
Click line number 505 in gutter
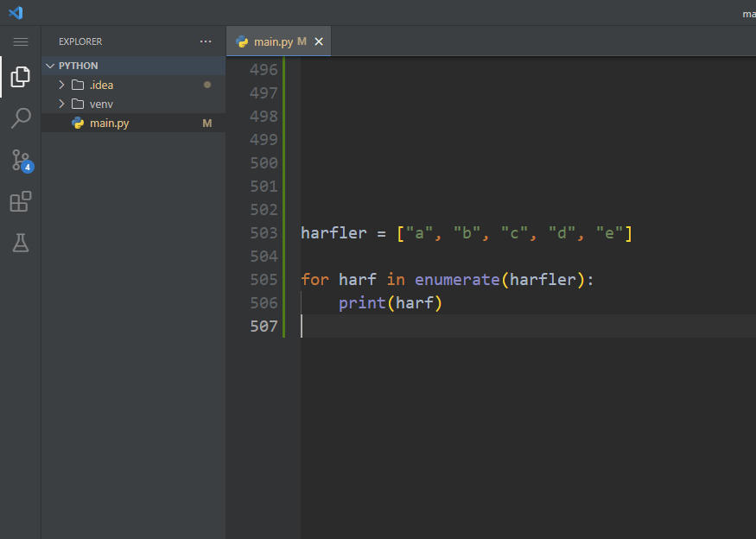(264, 280)
